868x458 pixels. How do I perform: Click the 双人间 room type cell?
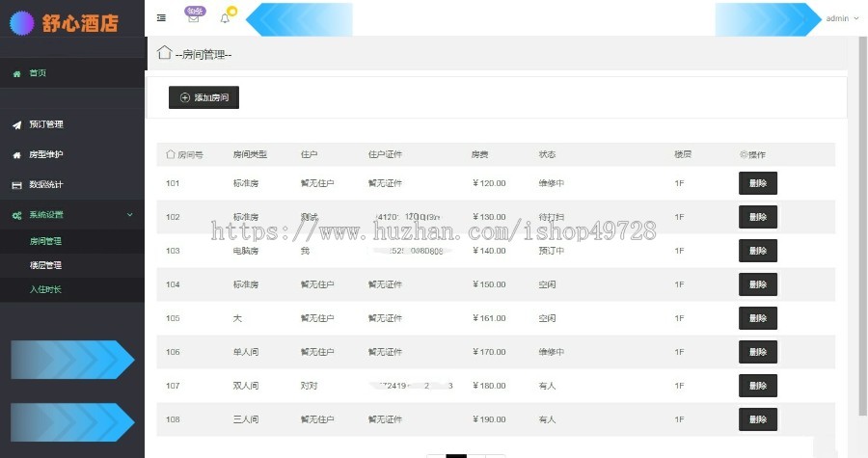[246, 386]
